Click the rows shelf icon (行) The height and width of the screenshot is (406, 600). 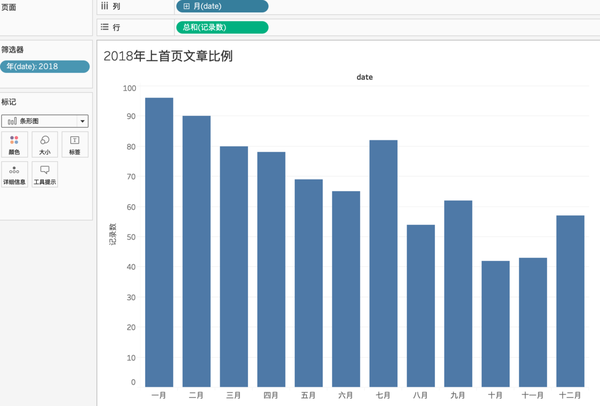click(x=104, y=27)
